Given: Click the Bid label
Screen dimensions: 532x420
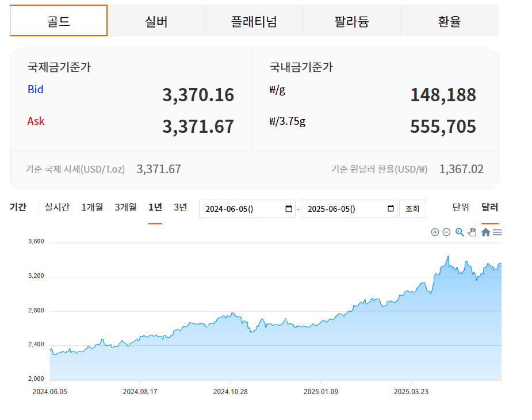Looking at the screenshot, I should coord(35,89).
